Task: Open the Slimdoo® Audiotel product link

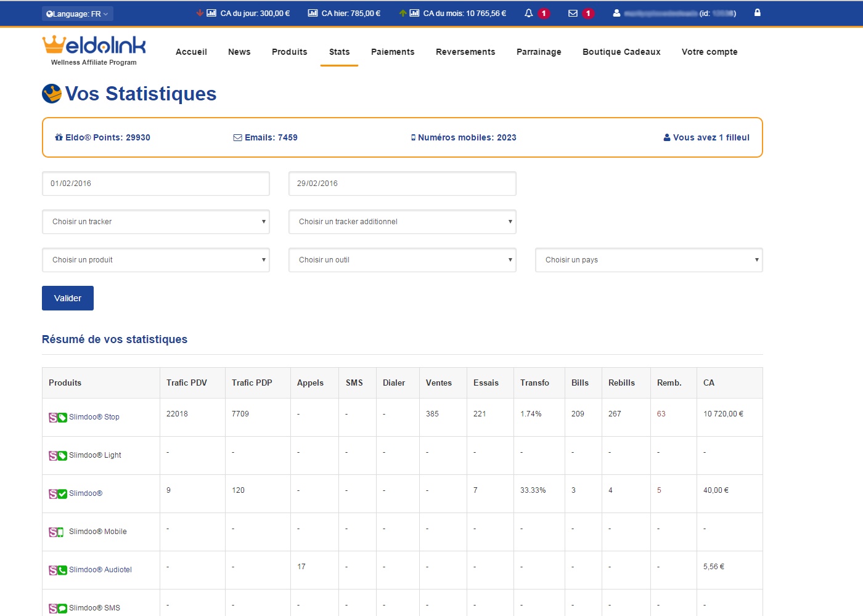Action: pos(100,570)
